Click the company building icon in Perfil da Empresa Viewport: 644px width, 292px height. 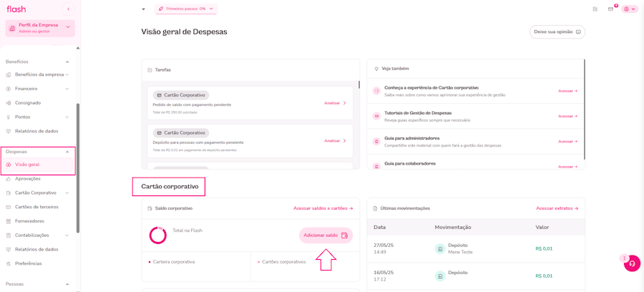(x=12, y=27)
